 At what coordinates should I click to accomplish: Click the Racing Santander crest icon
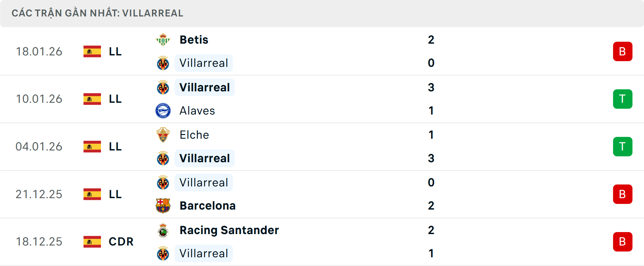[163, 230]
